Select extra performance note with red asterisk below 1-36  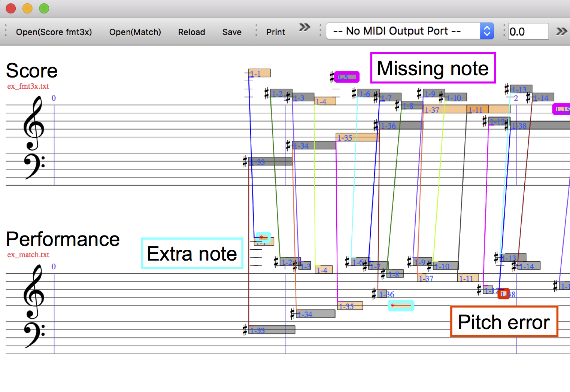pyautogui.click(x=401, y=306)
